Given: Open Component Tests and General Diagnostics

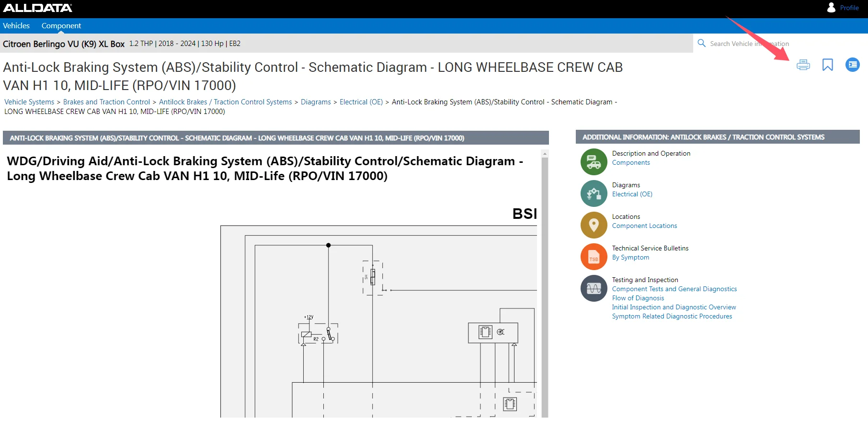Looking at the screenshot, I should (674, 289).
